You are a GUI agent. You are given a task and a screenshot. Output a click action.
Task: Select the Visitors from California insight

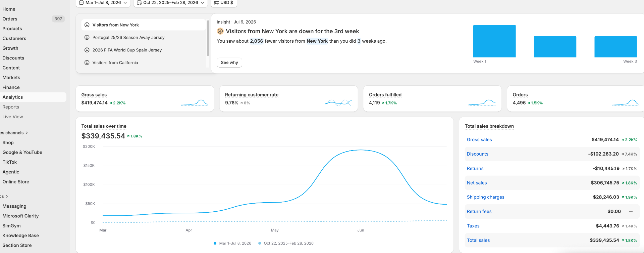(x=143, y=62)
